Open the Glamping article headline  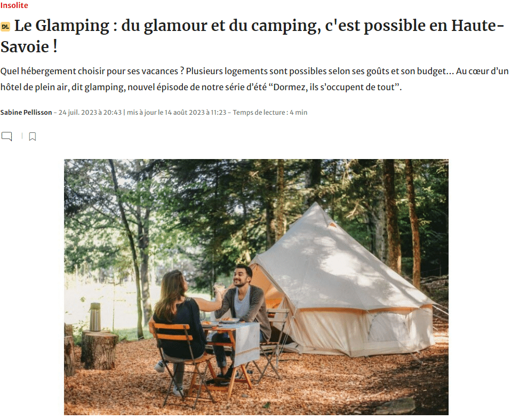(x=253, y=36)
